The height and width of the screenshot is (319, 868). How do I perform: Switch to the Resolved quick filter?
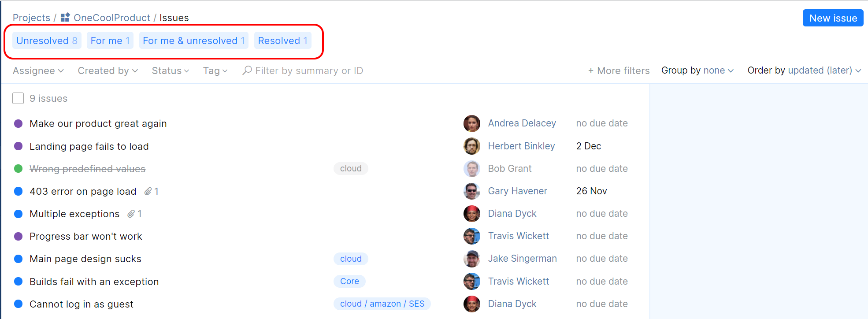(x=282, y=41)
